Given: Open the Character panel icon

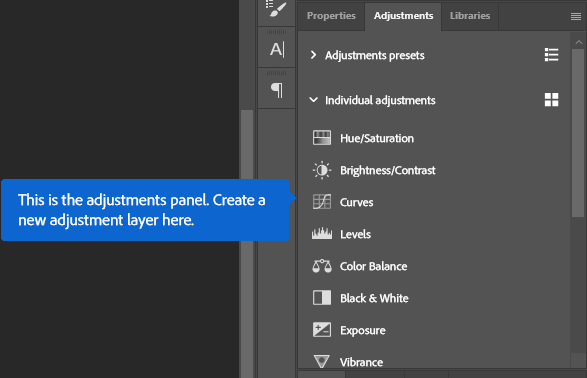Looking at the screenshot, I should 277,49.
